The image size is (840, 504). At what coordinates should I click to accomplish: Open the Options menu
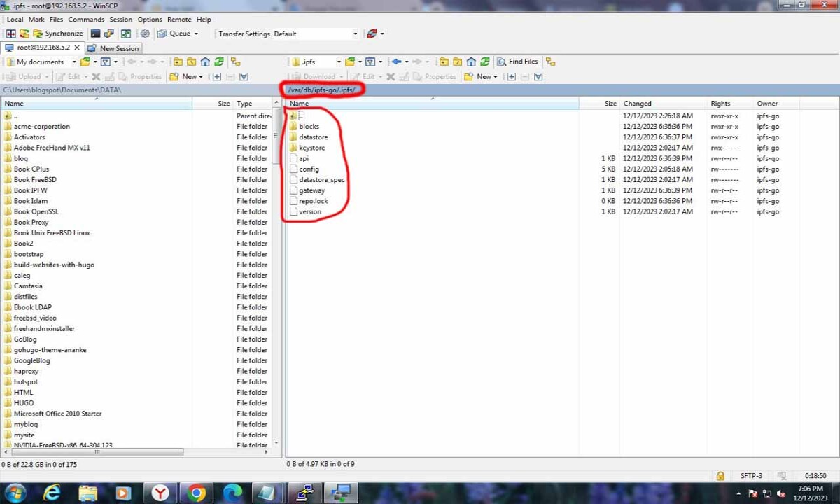point(150,20)
